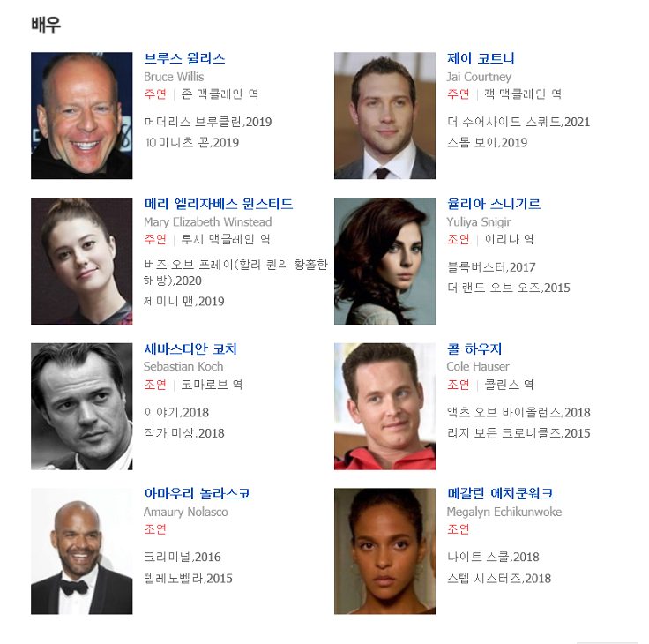Viewport: 649px width, 644px height.
Task: Open the Bruce Willis profile photo
Action: [x=81, y=116]
